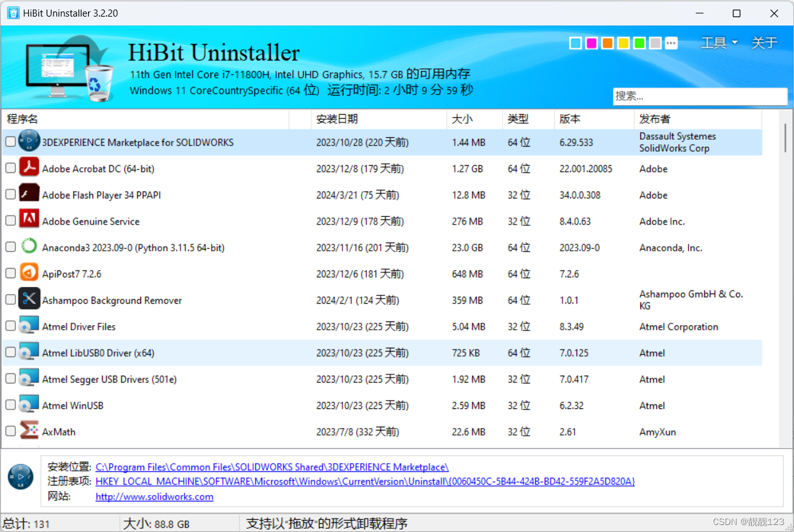Select the AxMath program name

pyautogui.click(x=59, y=432)
